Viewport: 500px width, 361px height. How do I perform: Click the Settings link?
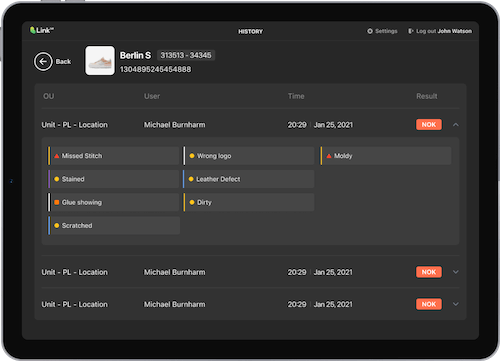tap(386, 31)
